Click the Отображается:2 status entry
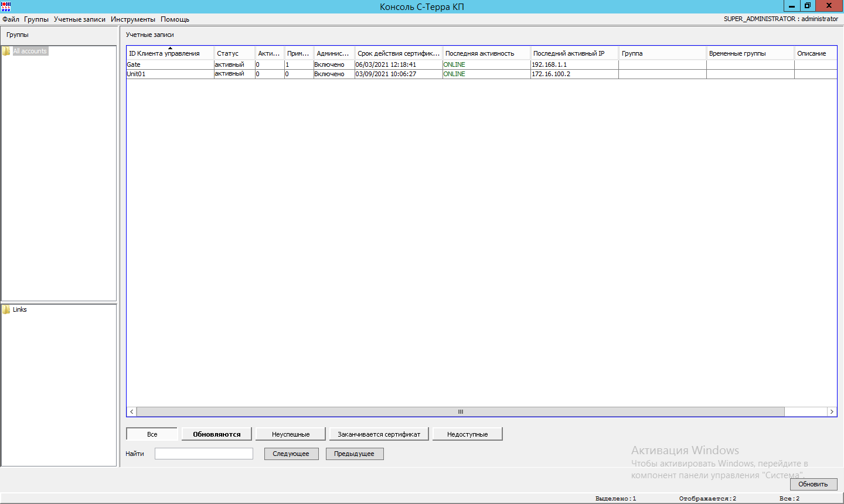This screenshot has height=504, width=844. click(x=707, y=499)
